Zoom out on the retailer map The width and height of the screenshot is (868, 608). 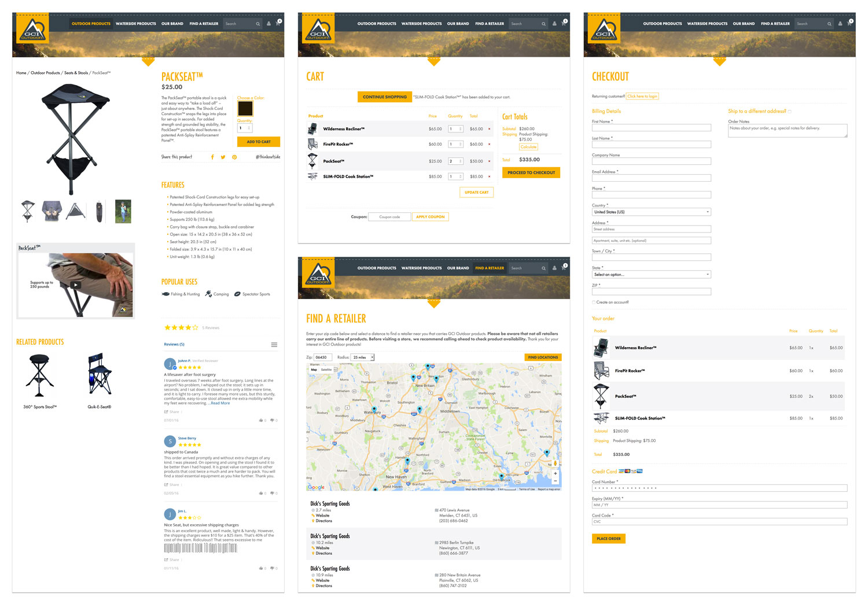click(x=556, y=481)
